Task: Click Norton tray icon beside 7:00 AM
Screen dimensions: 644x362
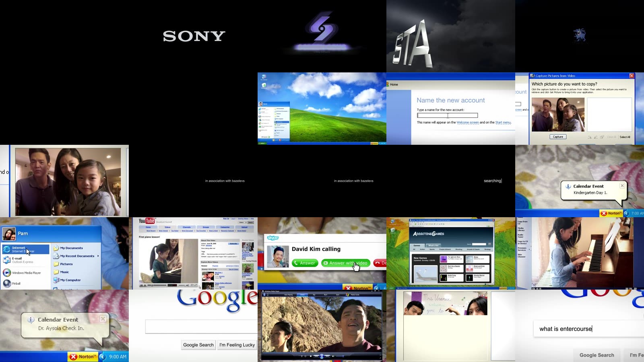Action: click(611, 213)
